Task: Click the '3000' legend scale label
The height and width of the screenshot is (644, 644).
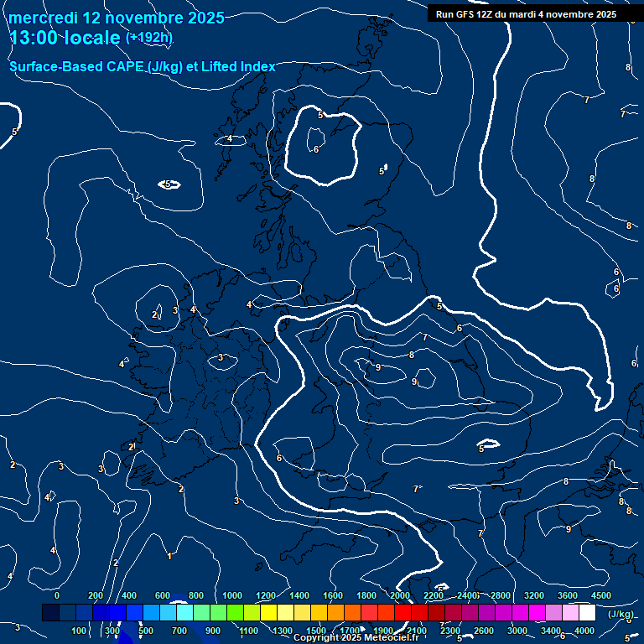Action: [x=517, y=631]
